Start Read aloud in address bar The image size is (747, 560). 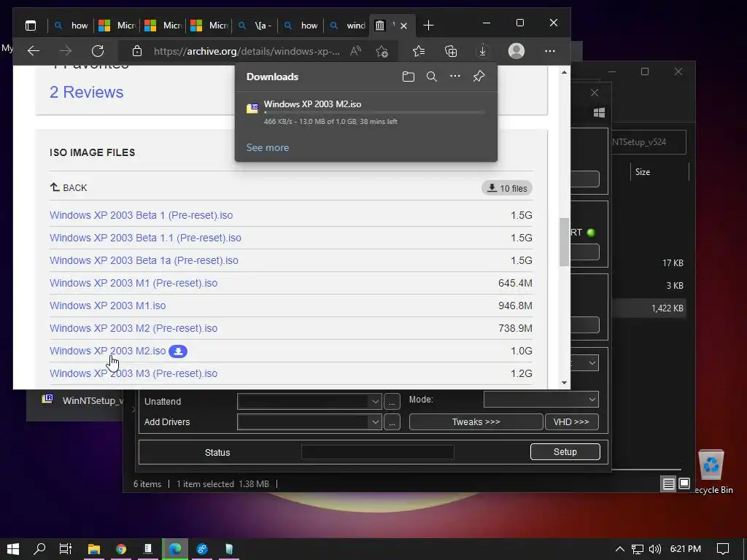tap(355, 51)
